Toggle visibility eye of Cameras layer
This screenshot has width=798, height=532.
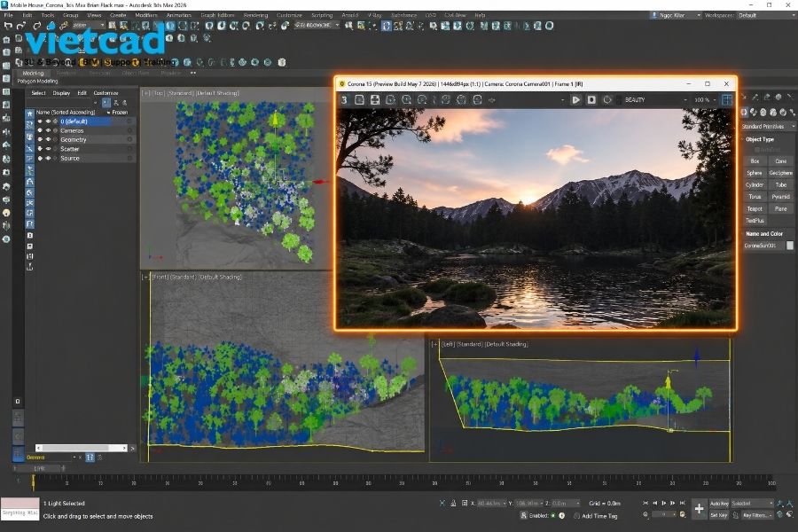(48, 130)
